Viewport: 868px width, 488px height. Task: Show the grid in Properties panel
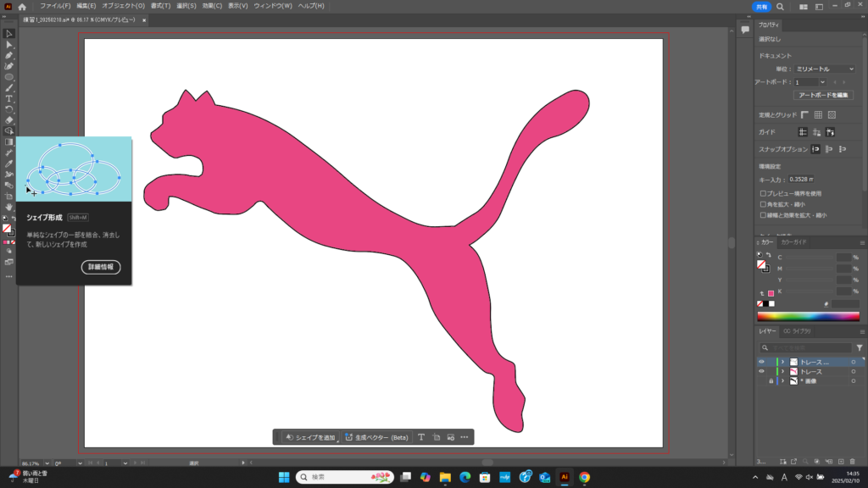coord(817,115)
